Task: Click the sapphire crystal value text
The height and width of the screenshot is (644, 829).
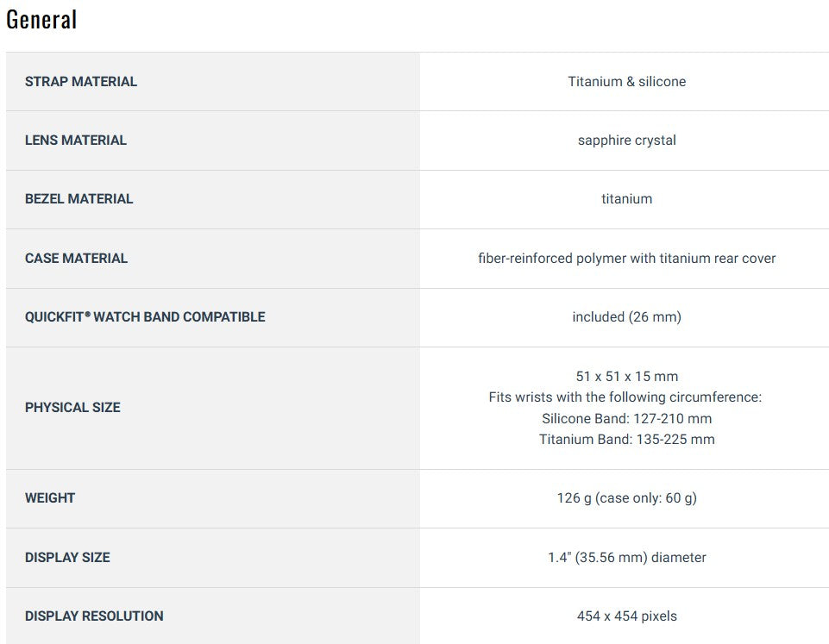Action: tap(626, 141)
